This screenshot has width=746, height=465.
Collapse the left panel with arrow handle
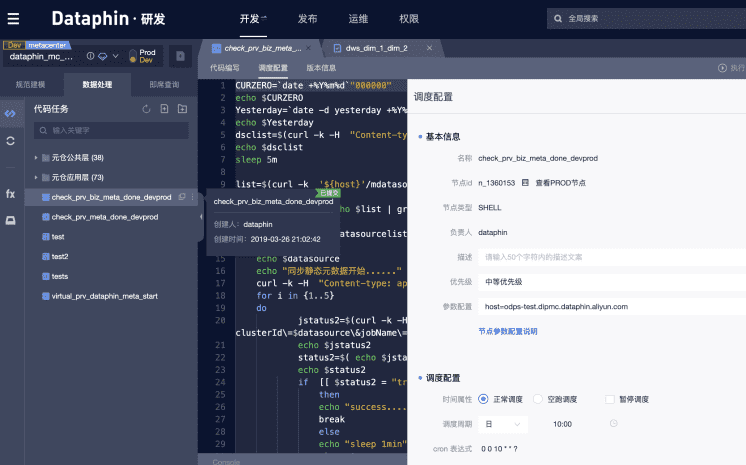pos(201,217)
